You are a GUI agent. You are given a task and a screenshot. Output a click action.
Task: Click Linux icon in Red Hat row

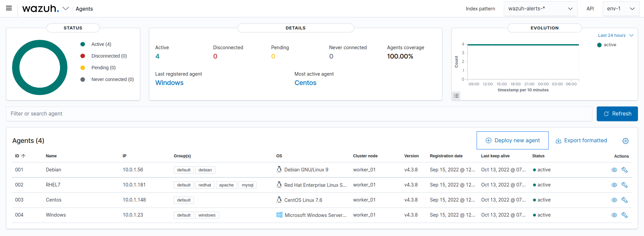(279, 184)
